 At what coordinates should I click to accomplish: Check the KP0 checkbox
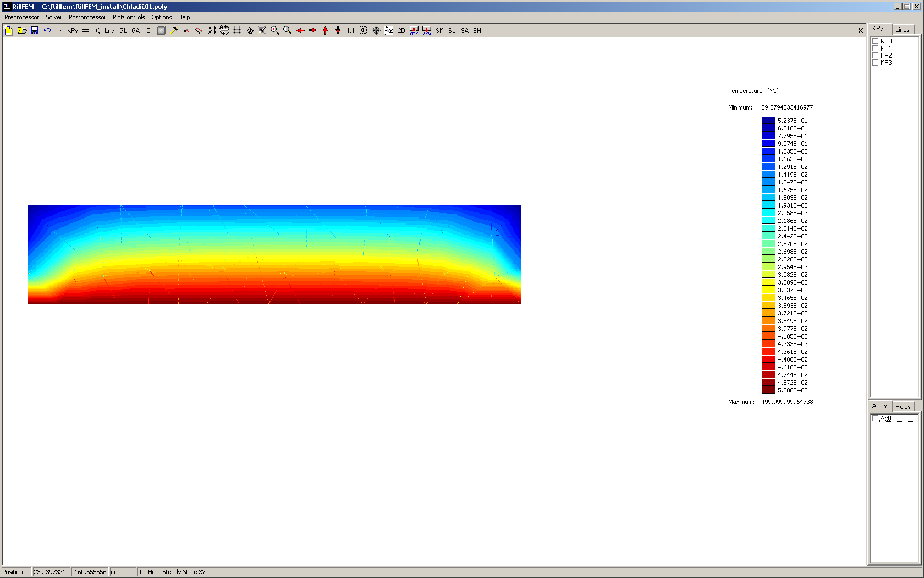click(876, 41)
